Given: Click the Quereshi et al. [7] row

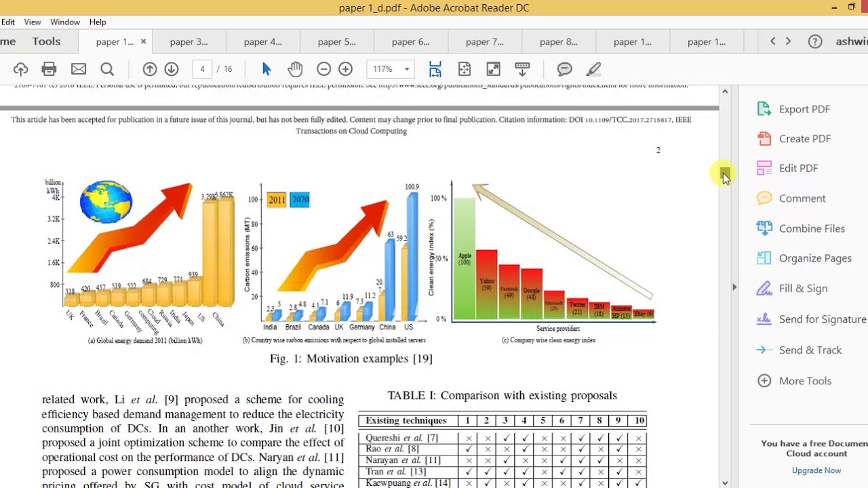Looking at the screenshot, I should tap(502, 439).
